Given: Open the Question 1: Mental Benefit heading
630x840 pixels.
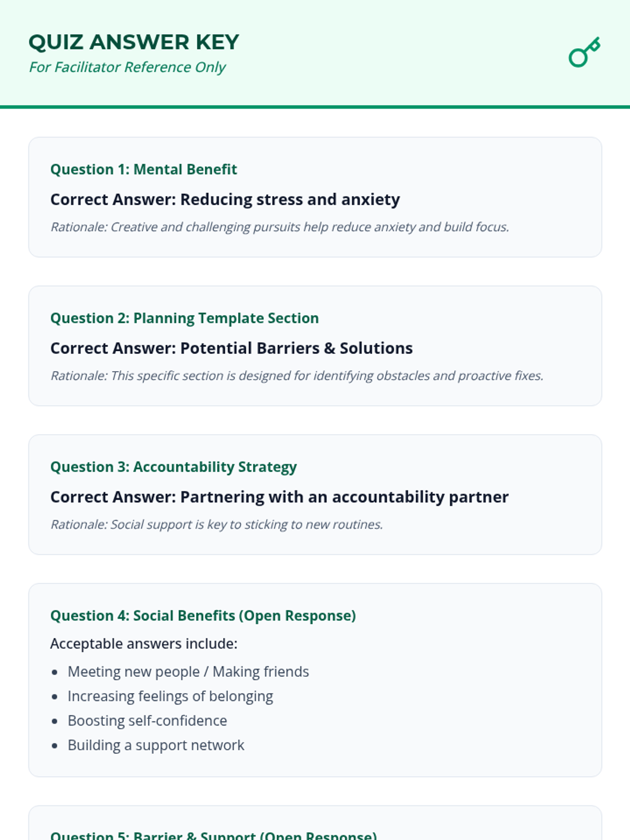Looking at the screenshot, I should point(143,170).
